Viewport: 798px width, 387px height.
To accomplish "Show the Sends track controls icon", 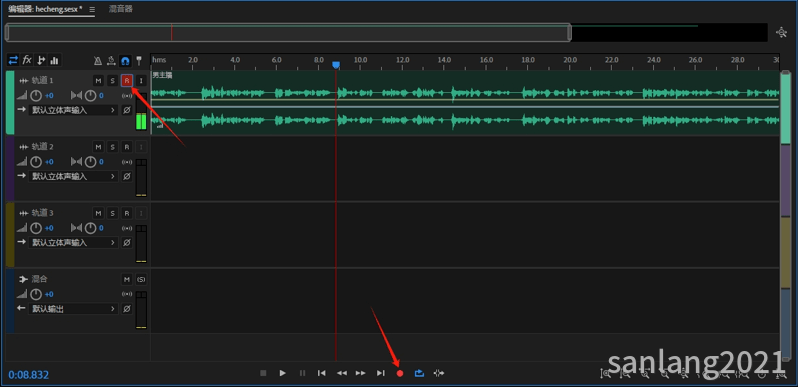I will 41,61.
